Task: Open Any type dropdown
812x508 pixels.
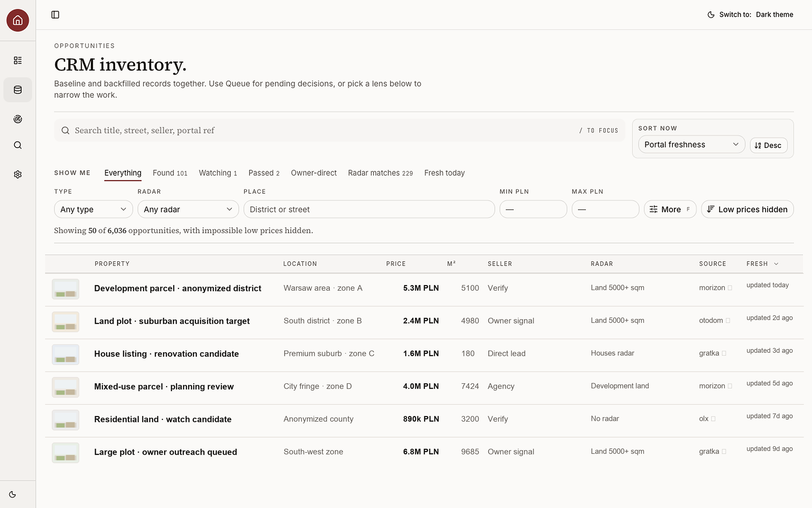Action: point(93,209)
